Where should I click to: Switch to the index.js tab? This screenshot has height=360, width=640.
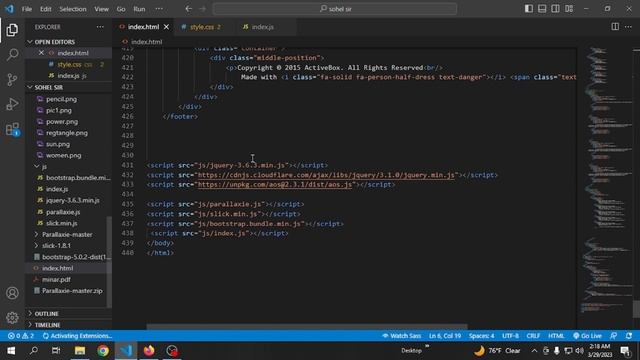[x=262, y=27]
